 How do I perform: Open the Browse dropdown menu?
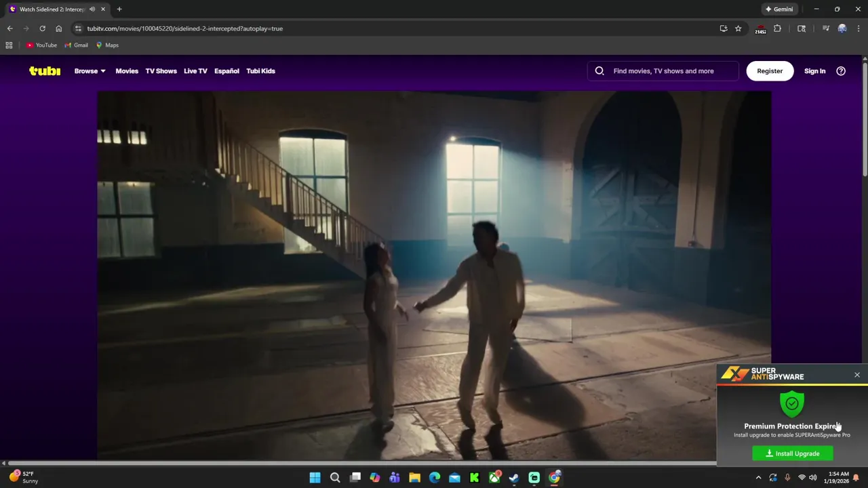(90, 71)
